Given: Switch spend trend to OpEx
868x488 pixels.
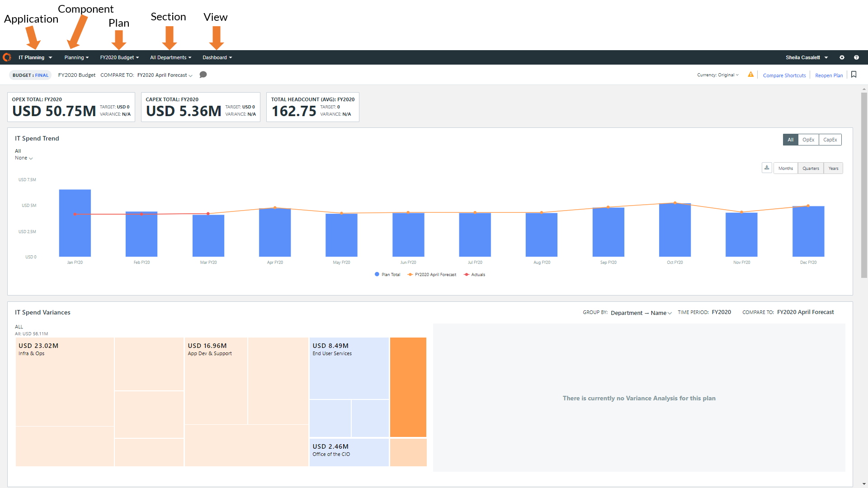Looking at the screenshot, I should coord(808,140).
